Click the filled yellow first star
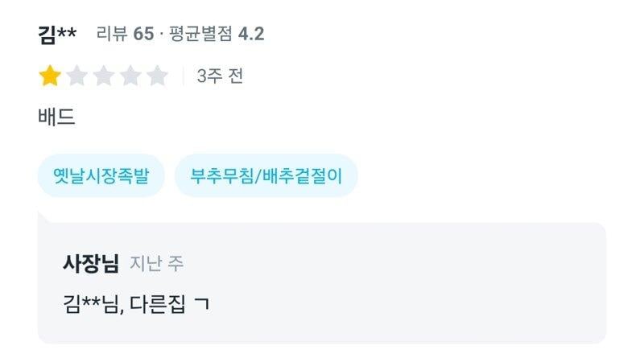Screen dimensions: 644x362 (50, 76)
